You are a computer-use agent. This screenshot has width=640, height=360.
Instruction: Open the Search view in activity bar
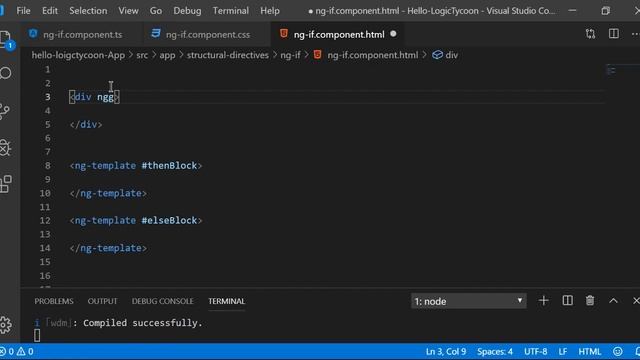(x=5, y=73)
